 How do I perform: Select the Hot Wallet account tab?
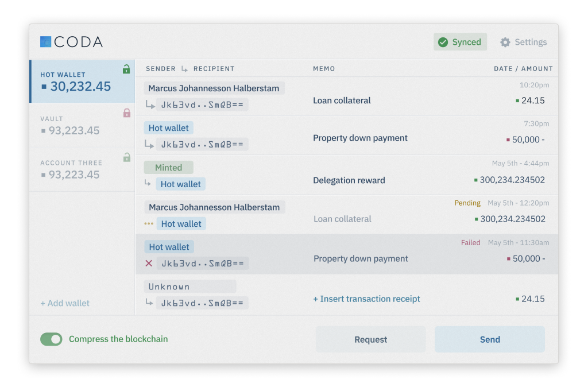pos(82,82)
